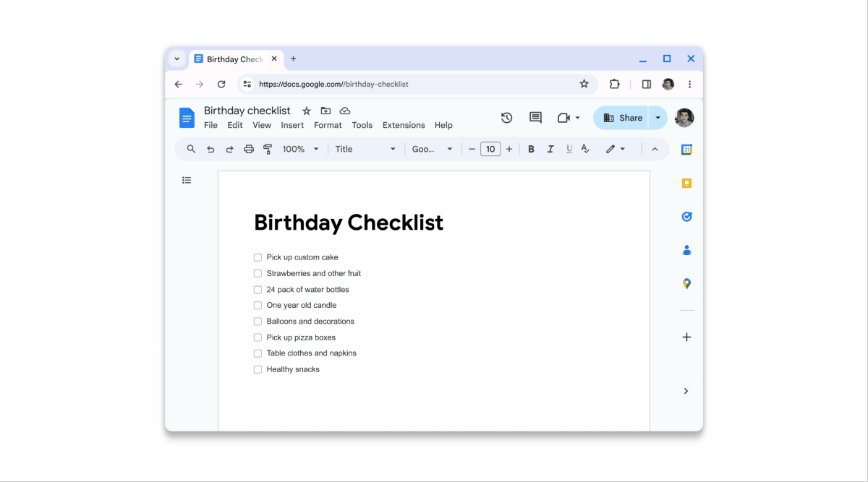Open the Google Keep side panel
This screenshot has height=482, width=868.
[x=686, y=183]
